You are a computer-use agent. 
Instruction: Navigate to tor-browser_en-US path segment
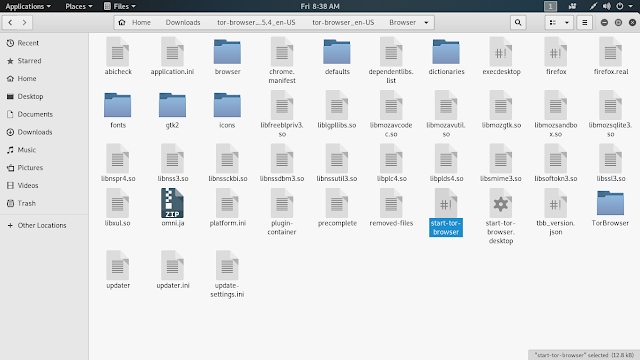[343, 22]
